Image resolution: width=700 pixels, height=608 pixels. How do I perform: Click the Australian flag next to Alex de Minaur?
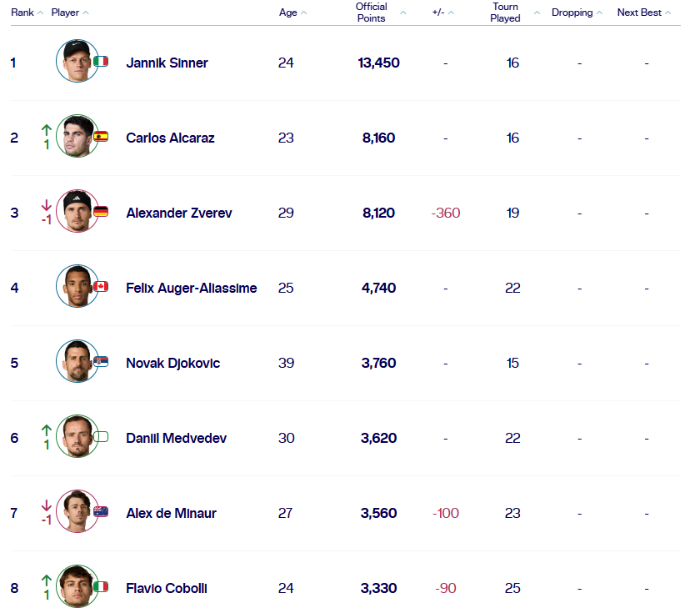click(x=101, y=511)
